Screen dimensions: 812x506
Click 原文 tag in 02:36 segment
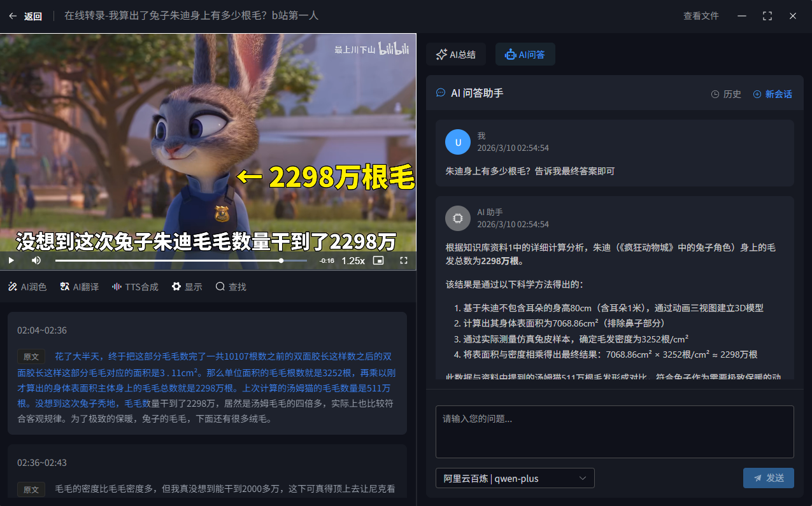click(31, 489)
